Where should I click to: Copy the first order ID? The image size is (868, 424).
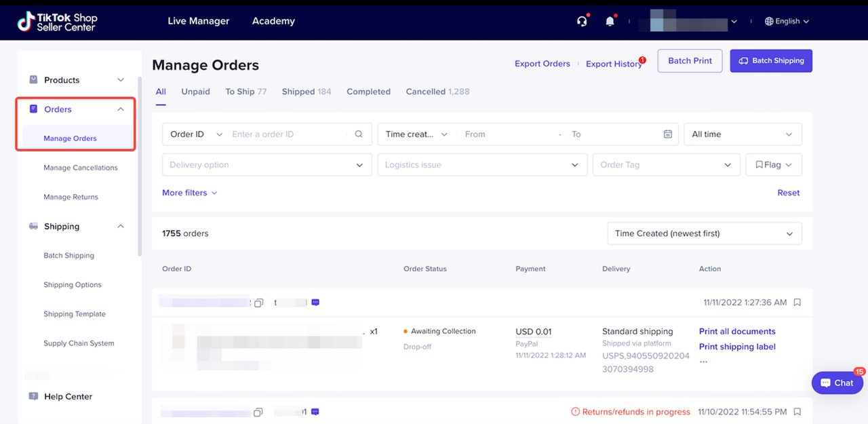(258, 303)
